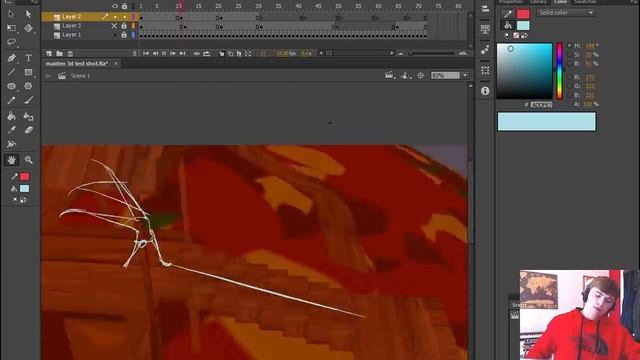Switch to the Color tab

(560, 2)
